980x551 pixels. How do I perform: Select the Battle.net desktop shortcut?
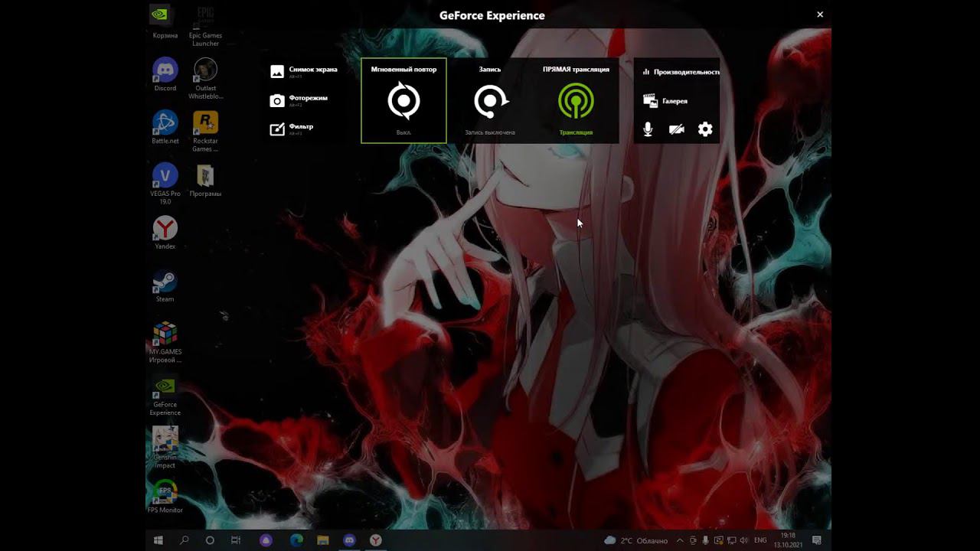click(x=165, y=127)
